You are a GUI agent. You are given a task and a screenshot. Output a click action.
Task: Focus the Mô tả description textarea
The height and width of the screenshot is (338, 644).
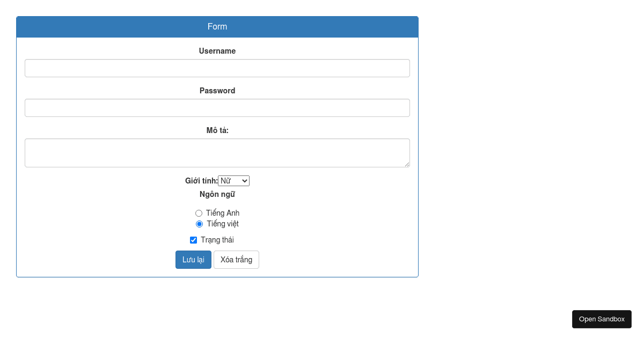(217, 152)
